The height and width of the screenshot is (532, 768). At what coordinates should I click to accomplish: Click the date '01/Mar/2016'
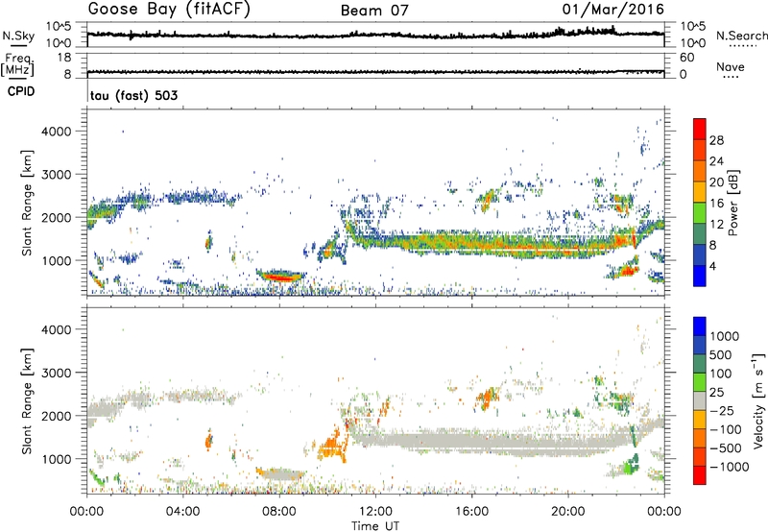pyautogui.click(x=612, y=10)
